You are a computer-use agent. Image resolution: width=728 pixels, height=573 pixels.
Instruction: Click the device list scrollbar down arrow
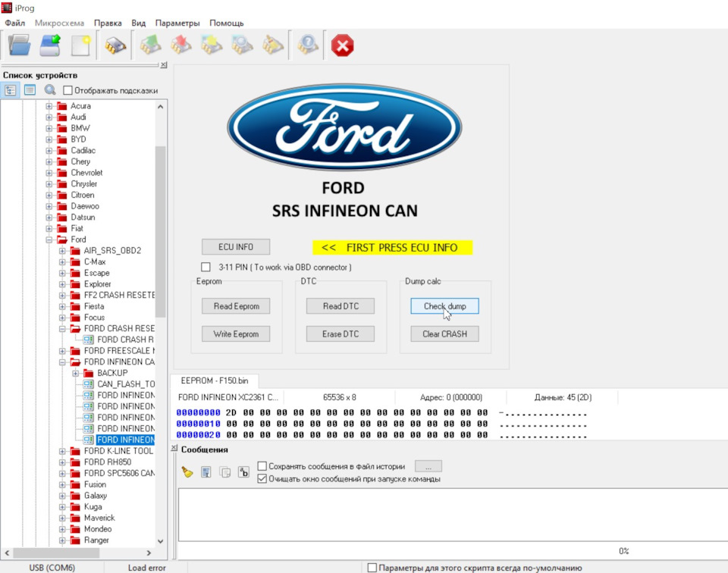tap(160, 541)
